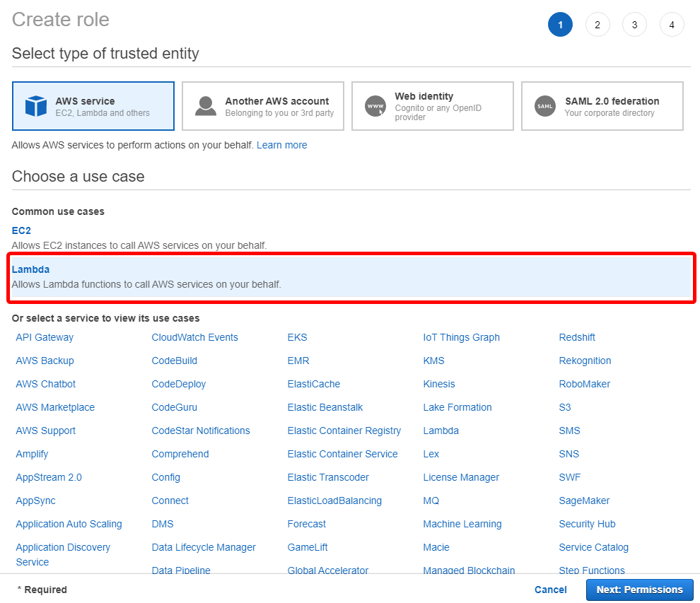Select License Manager service
Image resolution: width=700 pixels, height=603 pixels.
[461, 477]
